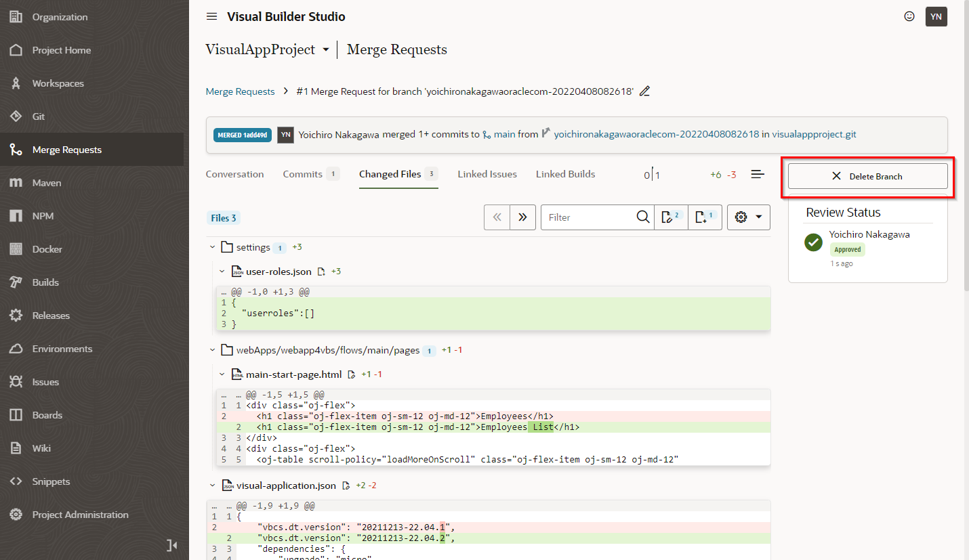The image size is (969, 560).
Task: Click the smiley feedback icon
Action: pyautogui.click(x=909, y=17)
